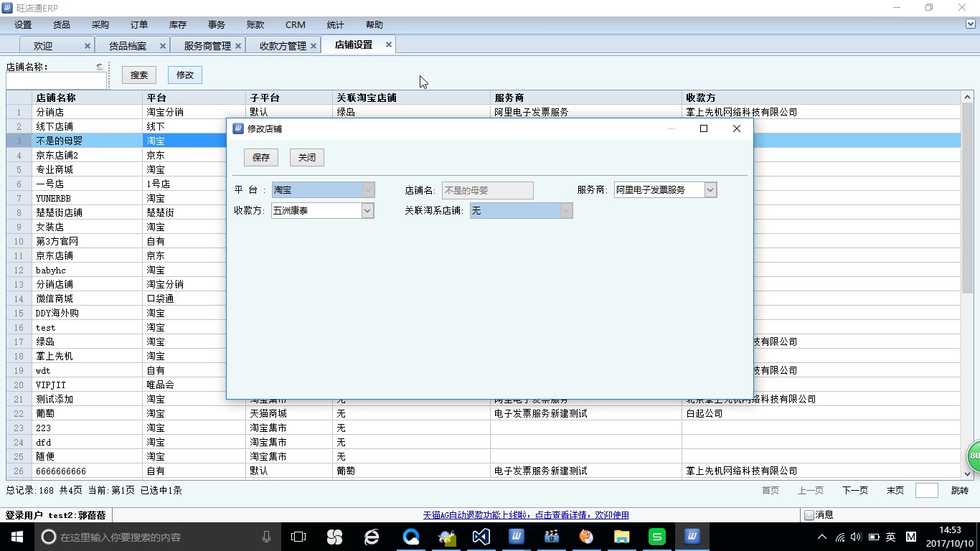Close the 服务商管理 tab

[x=238, y=46]
